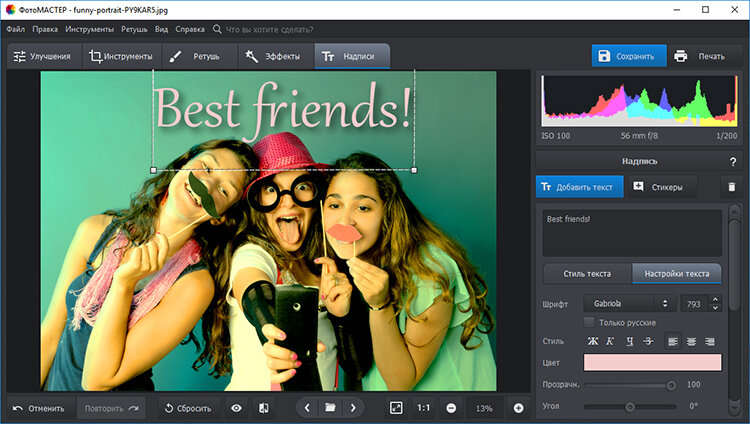Click the histogram graph
750x424 pixels.
click(639, 100)
